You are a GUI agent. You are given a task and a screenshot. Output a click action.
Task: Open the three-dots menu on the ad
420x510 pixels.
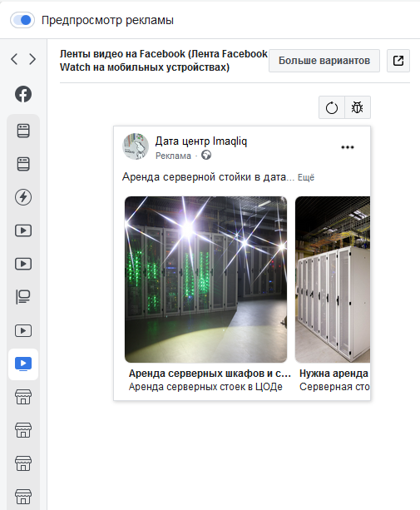pyautogui.click(x=348, y=147)
